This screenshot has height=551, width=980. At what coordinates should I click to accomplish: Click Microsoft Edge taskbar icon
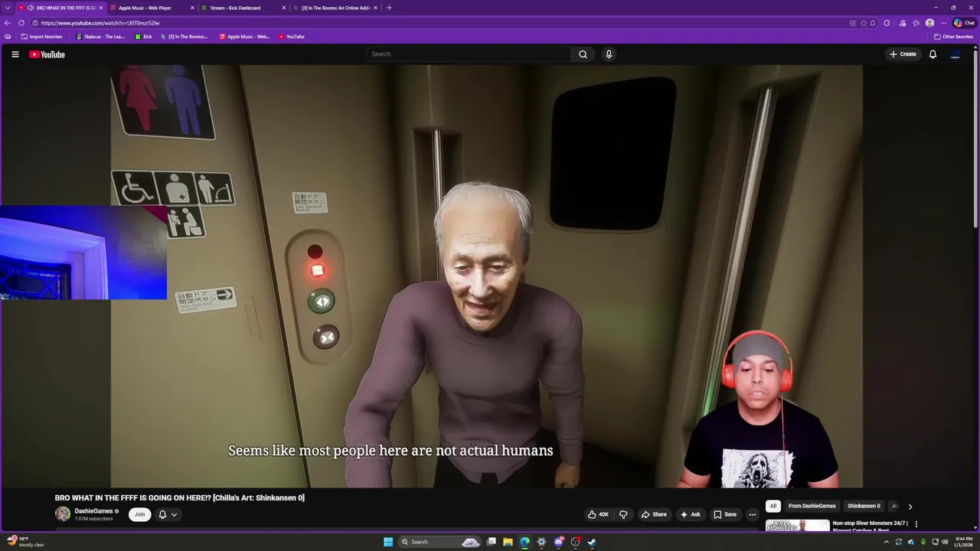(x=524, y=542)
